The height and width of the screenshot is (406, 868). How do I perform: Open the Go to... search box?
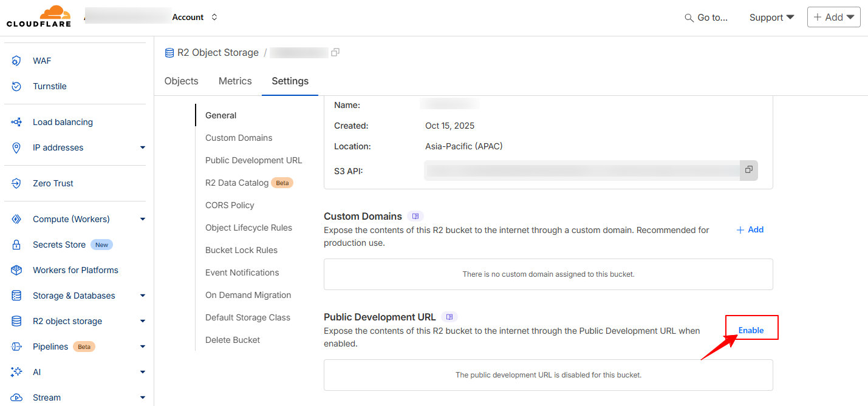click(x=706, y=18)
